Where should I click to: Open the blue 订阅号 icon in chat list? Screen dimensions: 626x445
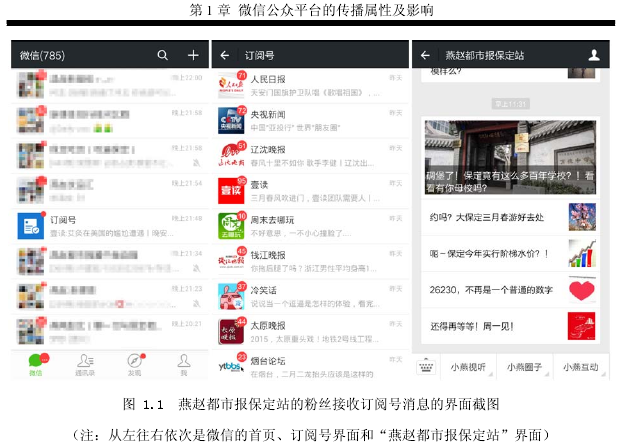[31, 226]
